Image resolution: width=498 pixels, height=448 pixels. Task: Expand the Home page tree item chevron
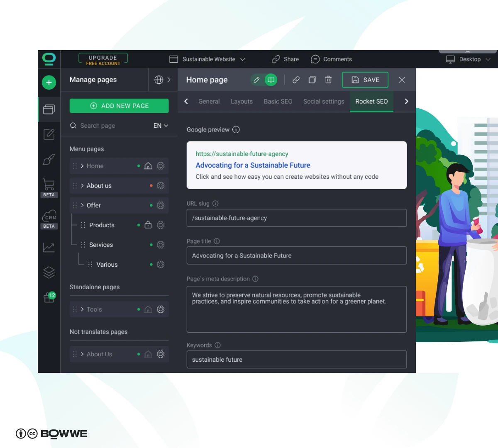82,166
